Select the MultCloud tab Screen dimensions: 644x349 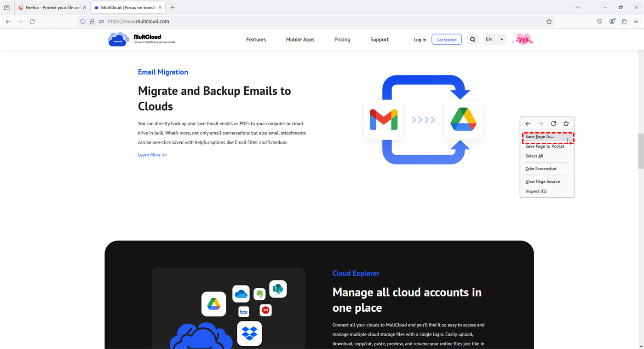click(x=128, y=7)
